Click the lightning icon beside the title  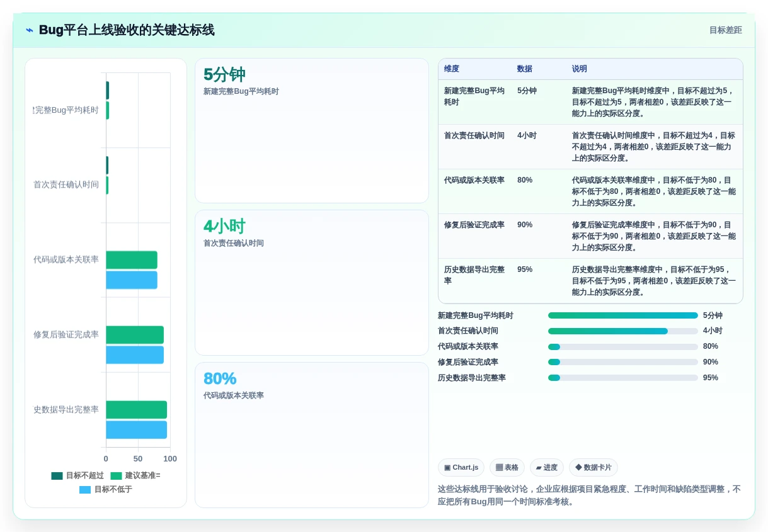30,30
